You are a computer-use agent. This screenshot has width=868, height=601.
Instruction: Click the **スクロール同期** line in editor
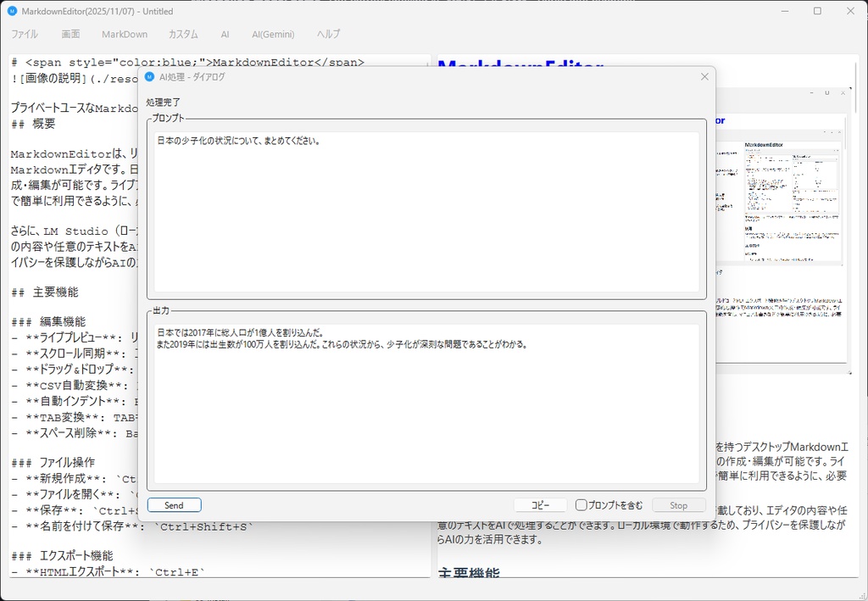coord(75,353)
